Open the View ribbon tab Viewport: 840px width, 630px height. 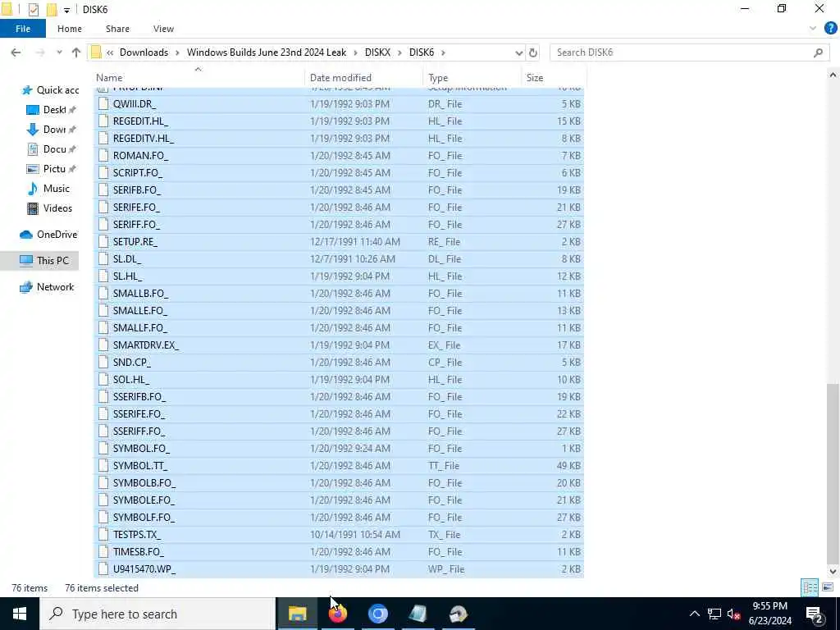163,29
